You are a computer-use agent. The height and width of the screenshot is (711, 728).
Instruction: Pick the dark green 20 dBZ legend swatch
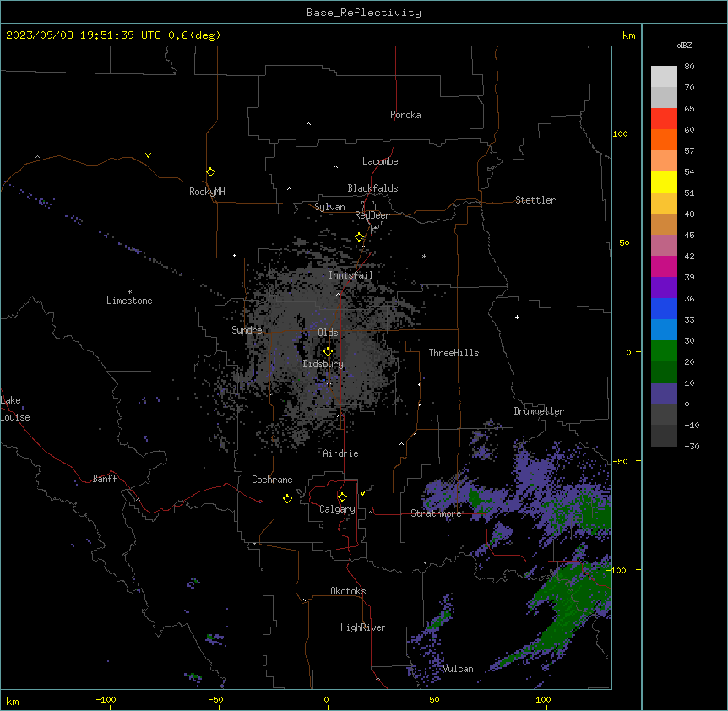click(x=664, y=372)
